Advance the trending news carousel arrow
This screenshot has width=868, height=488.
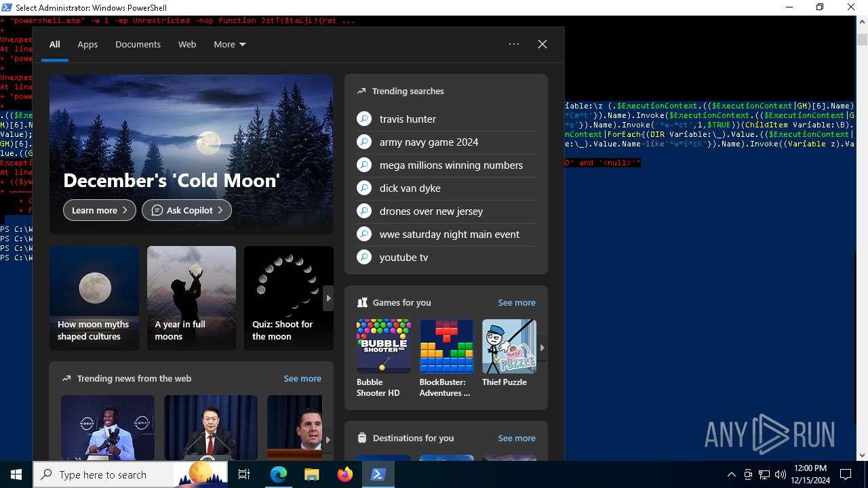coord(328,440)
